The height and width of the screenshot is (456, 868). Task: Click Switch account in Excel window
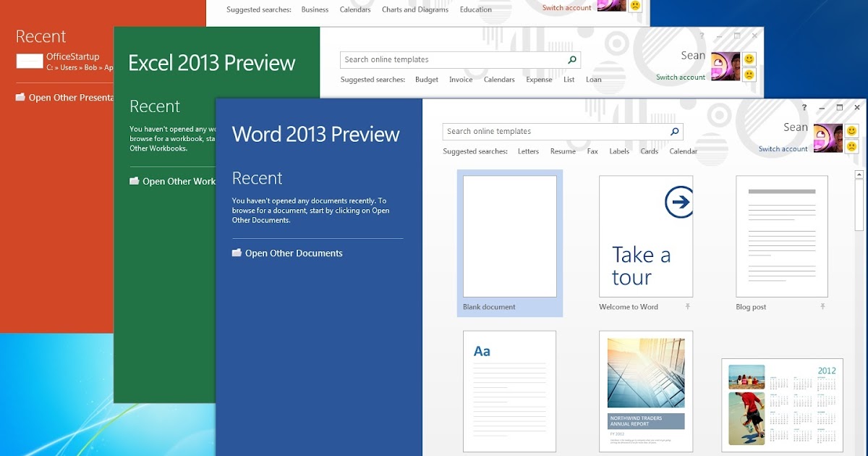(x=681, y=77)
